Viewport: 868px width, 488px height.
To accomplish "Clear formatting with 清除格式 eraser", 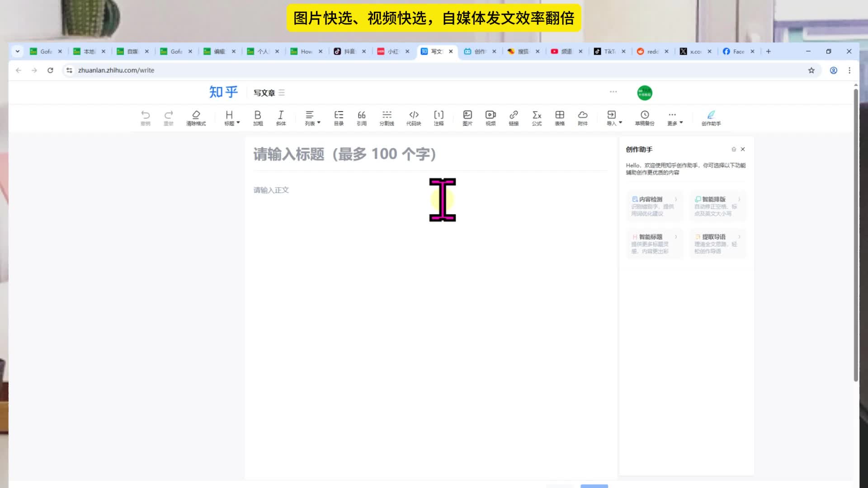I will click(x=196, y=117).
